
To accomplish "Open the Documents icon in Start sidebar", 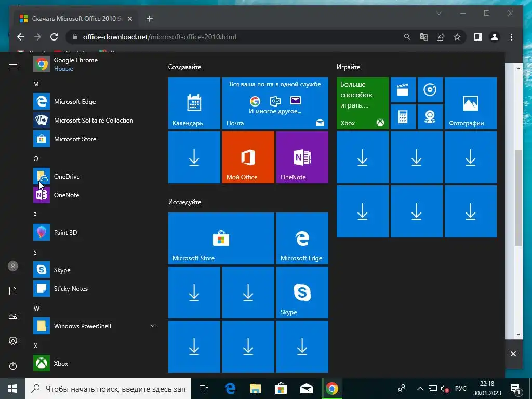I will click(13, 291).
